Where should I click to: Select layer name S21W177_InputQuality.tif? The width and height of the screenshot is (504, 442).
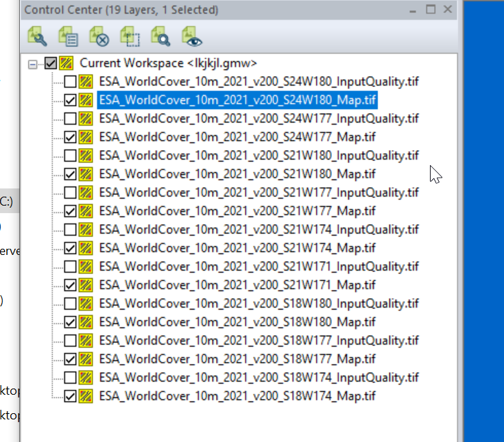259,193
